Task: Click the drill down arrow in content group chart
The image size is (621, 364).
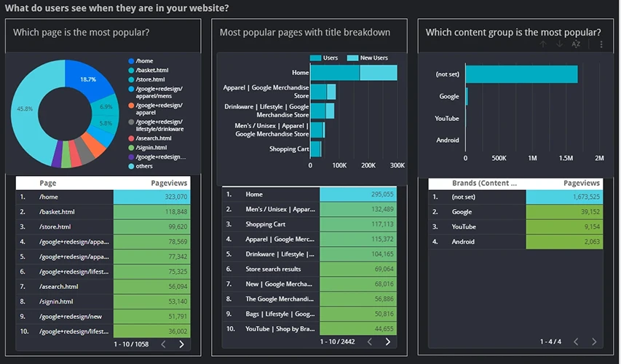Action: tap(559, 44)
